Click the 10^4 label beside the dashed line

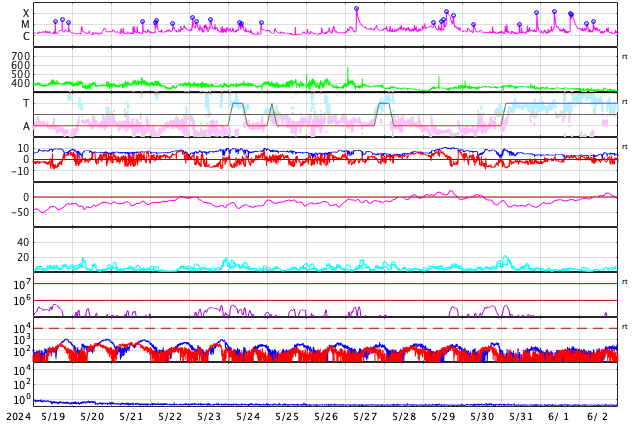(x=22, y=328)
